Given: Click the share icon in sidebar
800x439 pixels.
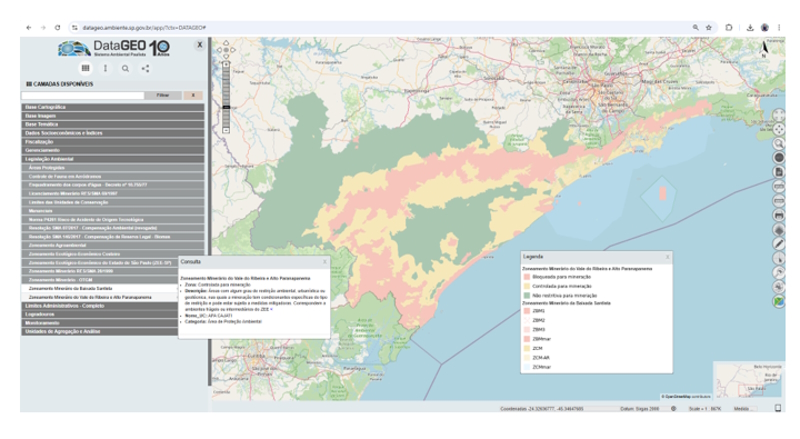Looking at the screenshot, I should click(145, 68).
